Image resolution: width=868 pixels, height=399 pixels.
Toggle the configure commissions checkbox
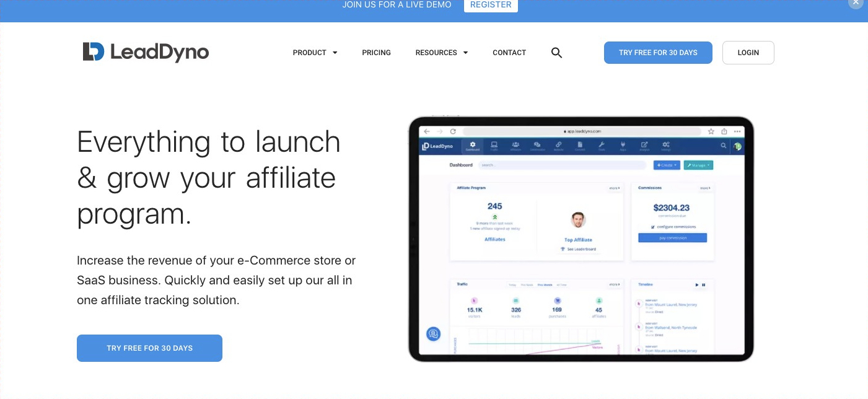click(x=653, y=227)
